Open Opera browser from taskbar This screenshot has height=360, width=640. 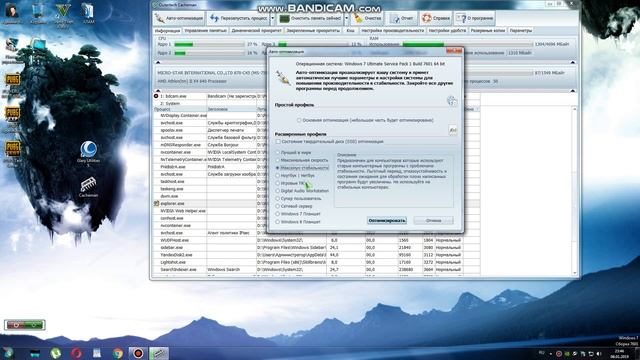(76, 353)
